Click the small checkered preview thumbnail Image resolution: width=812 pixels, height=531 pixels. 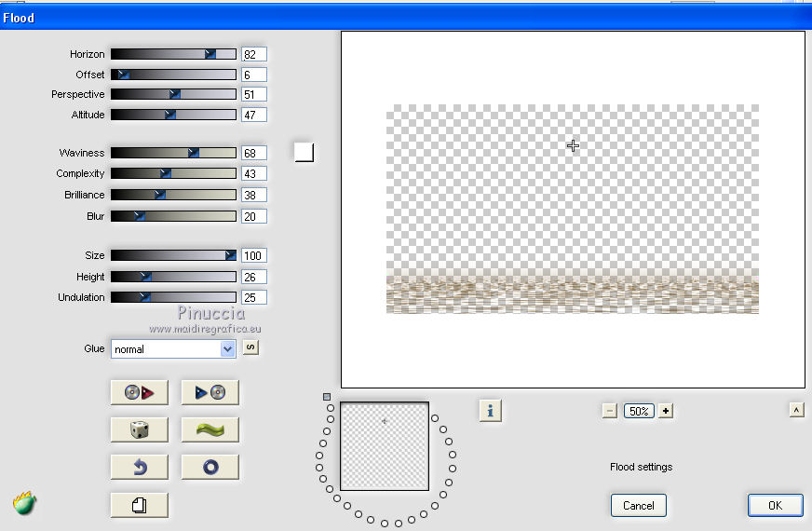[x=385, y=446]
